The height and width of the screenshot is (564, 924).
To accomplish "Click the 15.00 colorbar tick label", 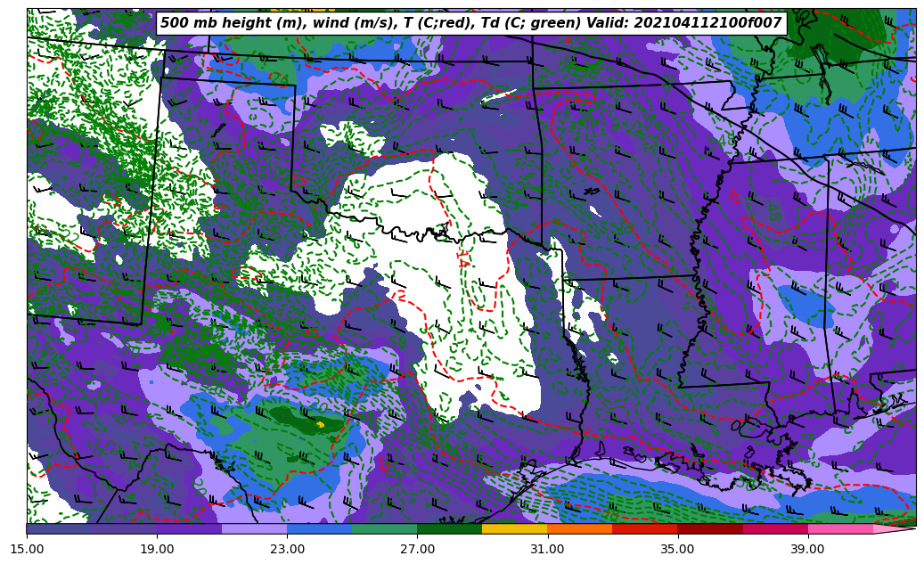I will point(27,549).
